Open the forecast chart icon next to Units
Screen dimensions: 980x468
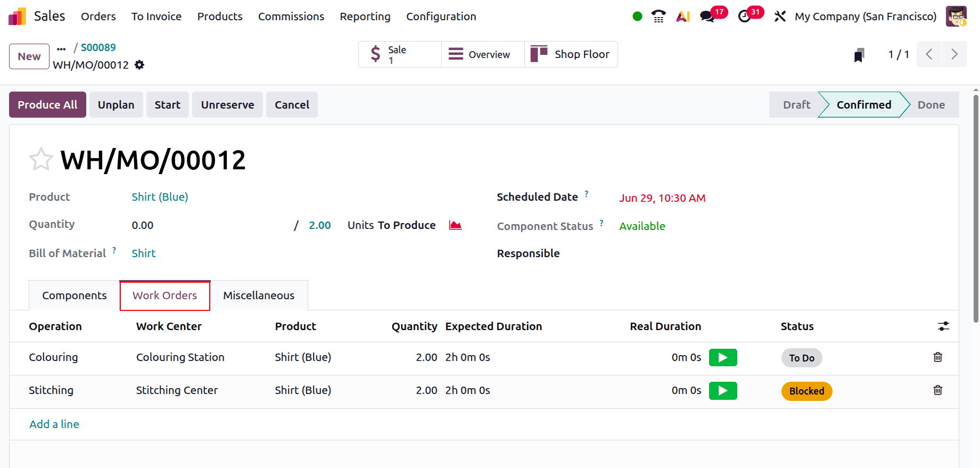(x=455, y=225)
